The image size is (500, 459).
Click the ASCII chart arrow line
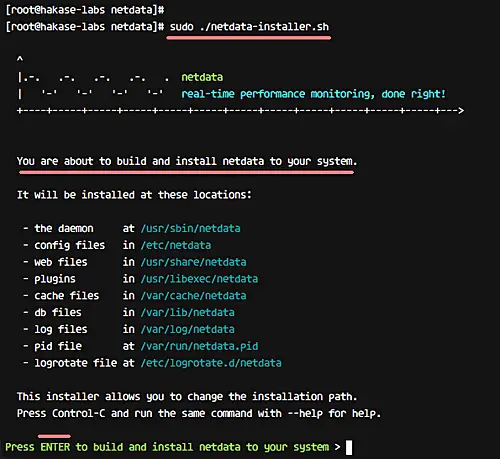(240, 111)
